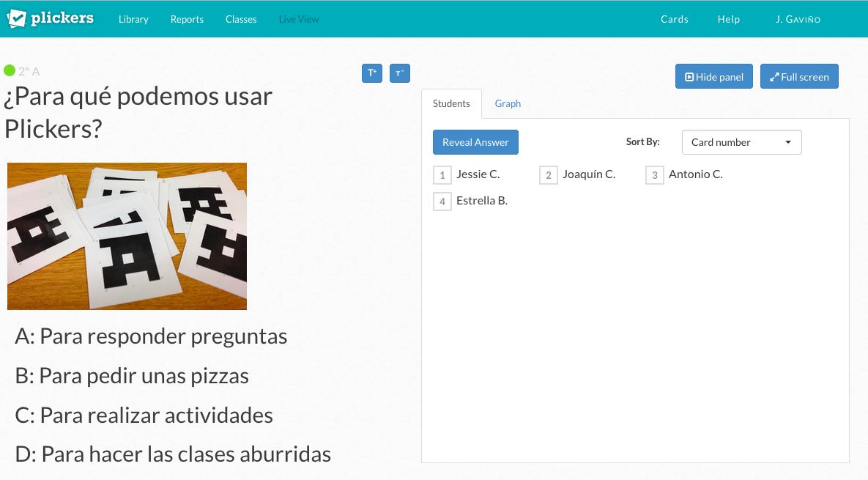Click answer B: Para pedir unas pizzas
The image size is (868, 480).
(x=132, y=376)
